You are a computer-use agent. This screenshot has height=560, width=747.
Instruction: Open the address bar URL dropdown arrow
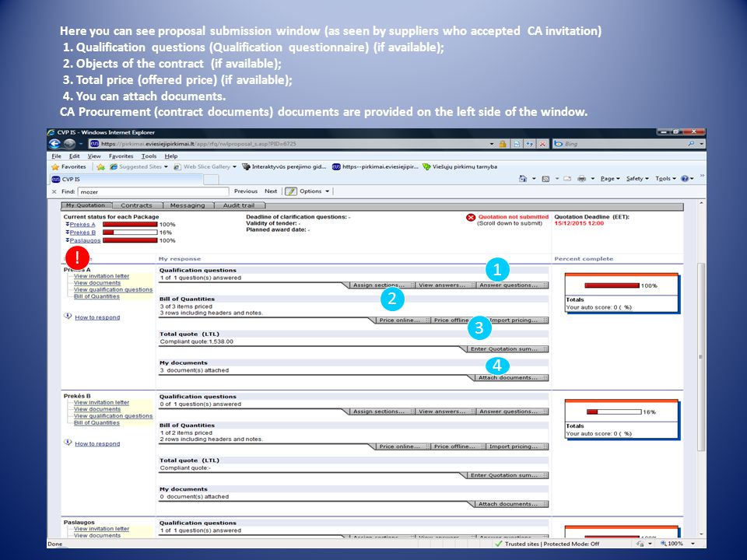492,144
